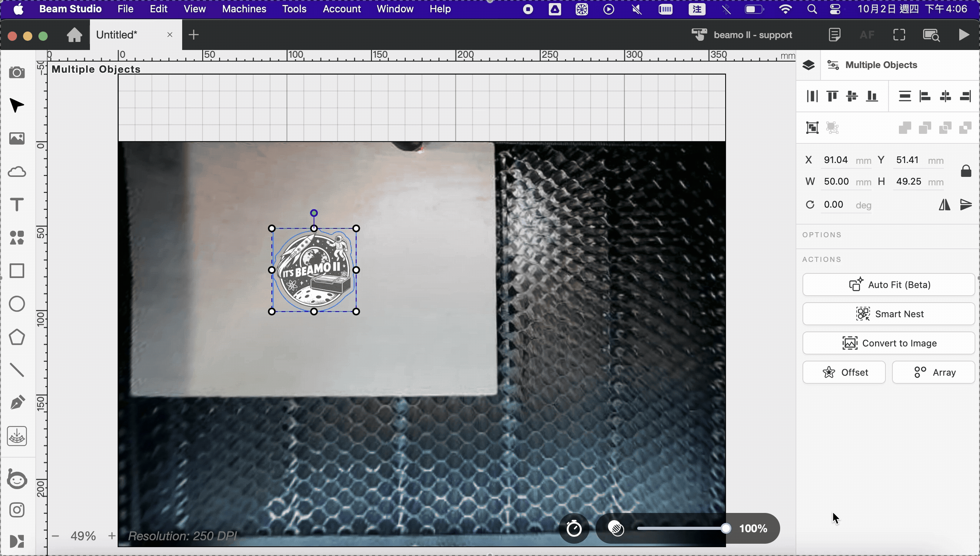The height and width of the screenshot is (556, 980).
Task: Align selected objects to bottom
Action: (x=872, y=96)
